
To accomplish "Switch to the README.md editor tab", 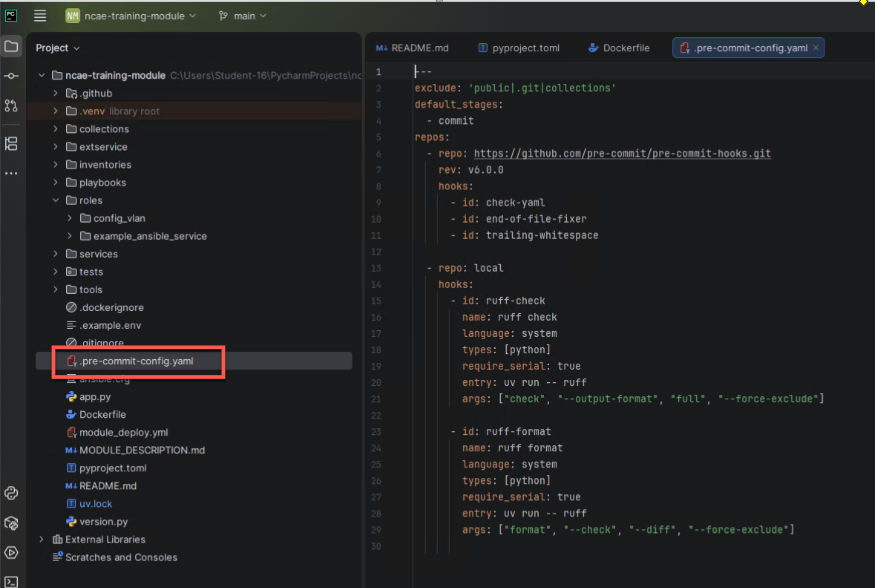I will 412,48.
